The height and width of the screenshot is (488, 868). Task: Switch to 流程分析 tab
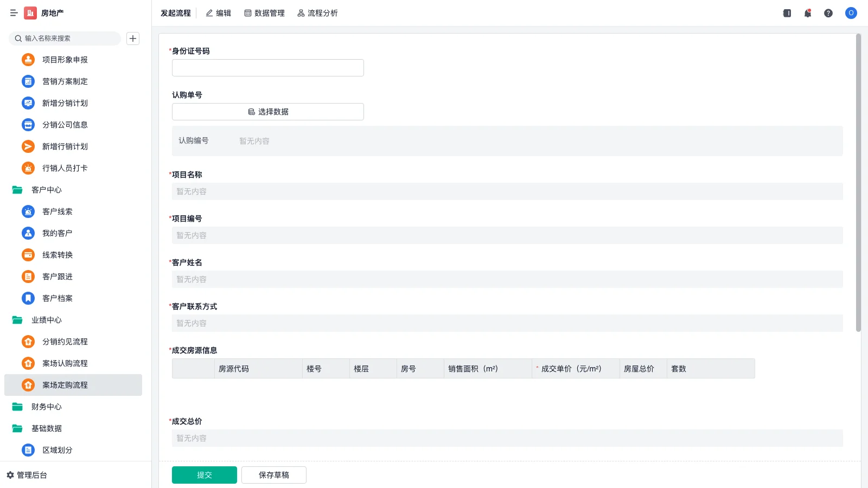click(318, 13)
